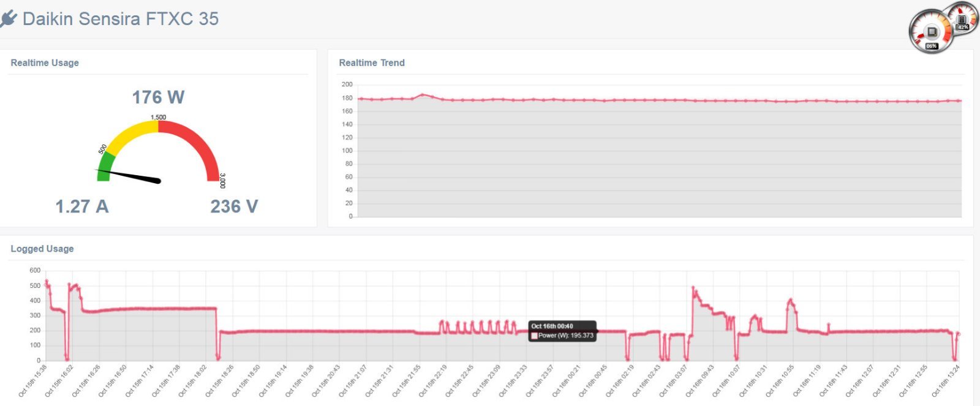Click the Oct 16th 13:24 axis label
Image resolution: width=980 pixels, height=406 pixels.
pos(946,381)
